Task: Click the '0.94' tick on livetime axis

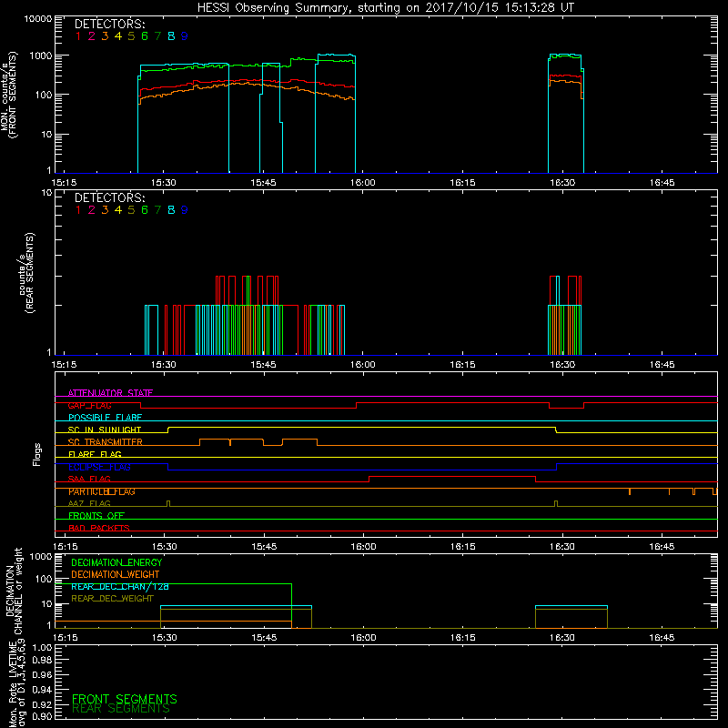Action: coord(42,690)
